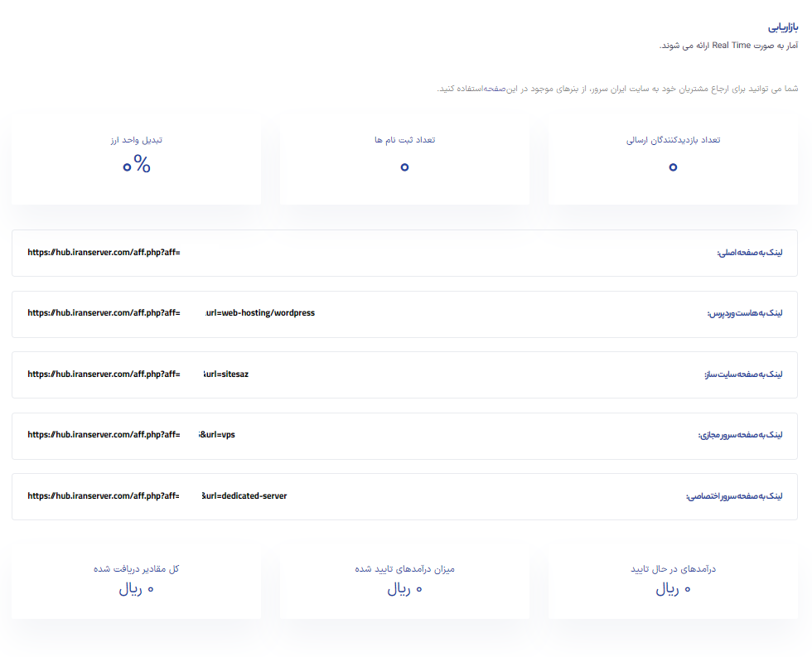Click the dedicated-server affiliate link URL
Image resolution: width=812 pixels, height=657 pixels.
[x=157, y=496]
